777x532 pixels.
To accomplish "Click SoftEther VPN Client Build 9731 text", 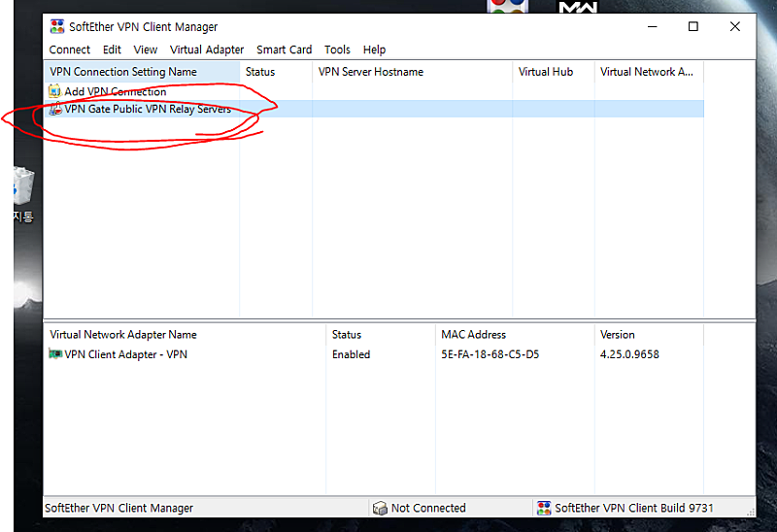I will click(x=634, y=509).
